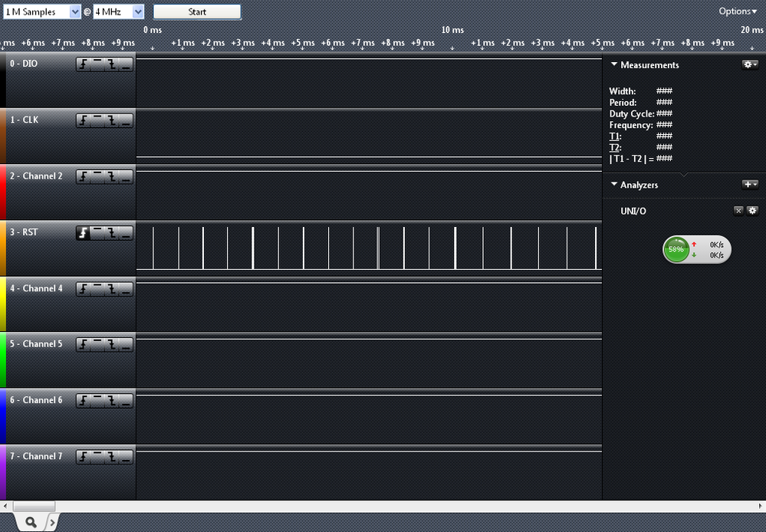This screenshot has height=532, width=766.
Task: Collapse the Measurements panel
Action: pos(613,64)
